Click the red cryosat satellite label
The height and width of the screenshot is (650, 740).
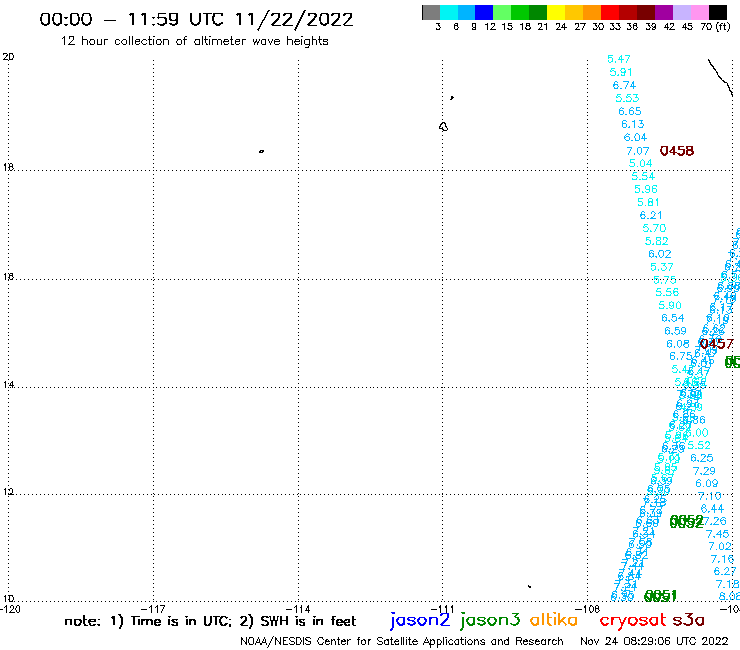tap(633, 621)
